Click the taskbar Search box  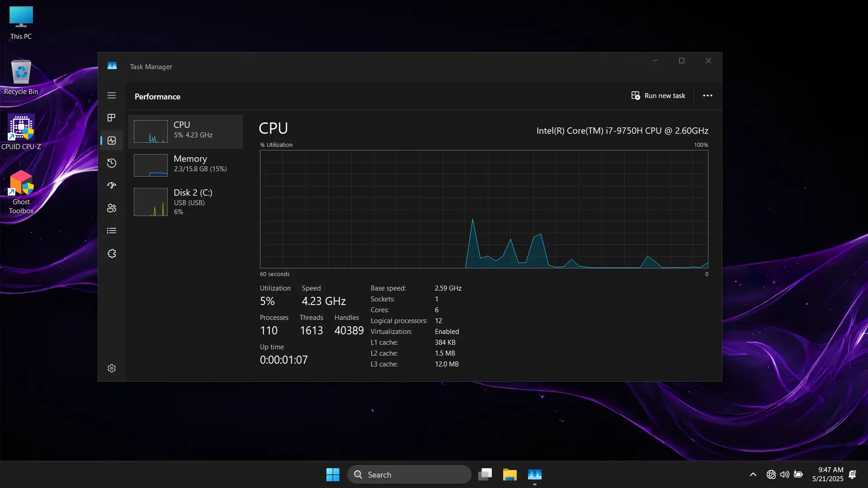coord(409,474)
